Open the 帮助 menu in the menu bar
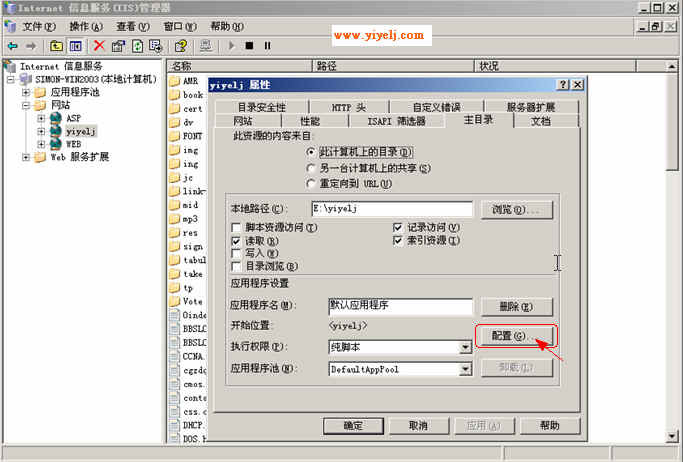 (x=227, y=27)
